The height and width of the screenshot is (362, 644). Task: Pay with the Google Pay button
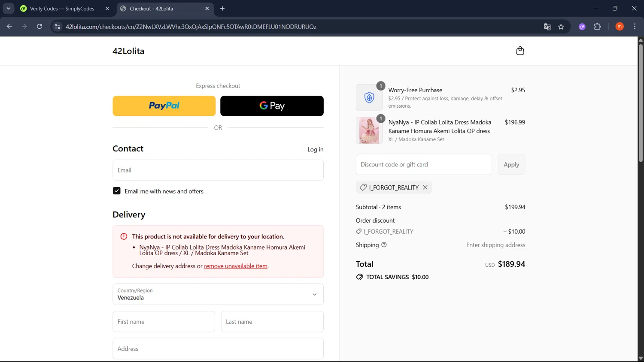coord(272,106)
